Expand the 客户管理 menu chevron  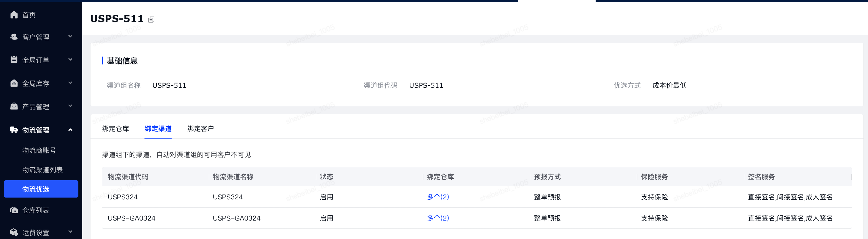(x=71, y=36)
